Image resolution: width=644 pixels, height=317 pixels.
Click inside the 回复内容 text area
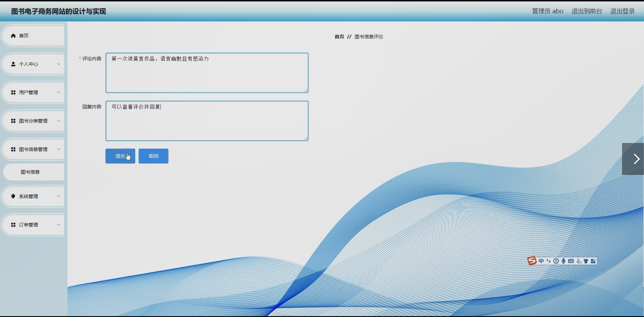point(207,121)
